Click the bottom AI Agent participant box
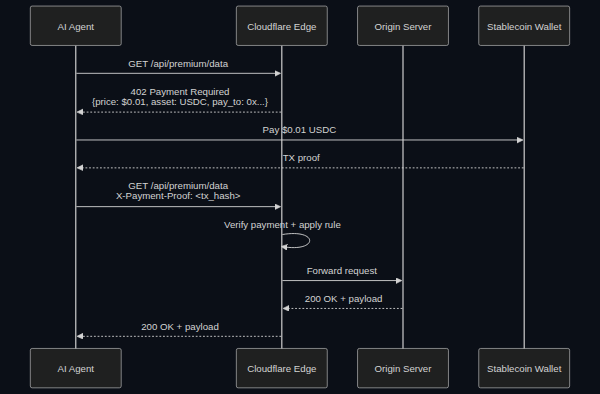 point(76,368)
